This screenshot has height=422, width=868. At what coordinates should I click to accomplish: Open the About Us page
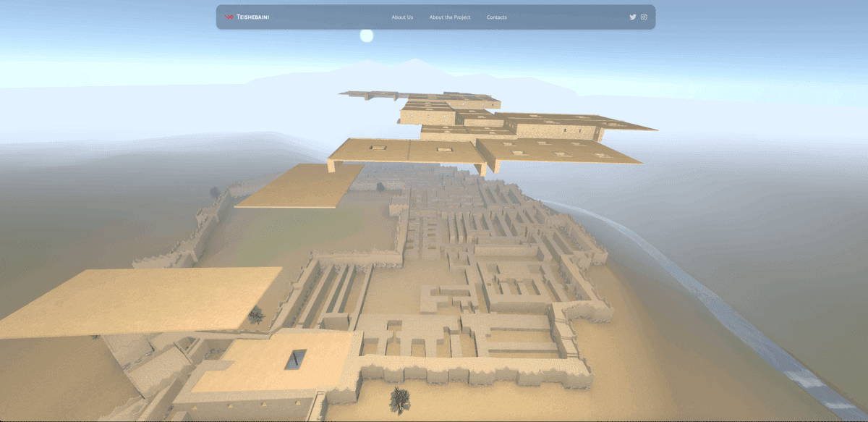(402, 17)
